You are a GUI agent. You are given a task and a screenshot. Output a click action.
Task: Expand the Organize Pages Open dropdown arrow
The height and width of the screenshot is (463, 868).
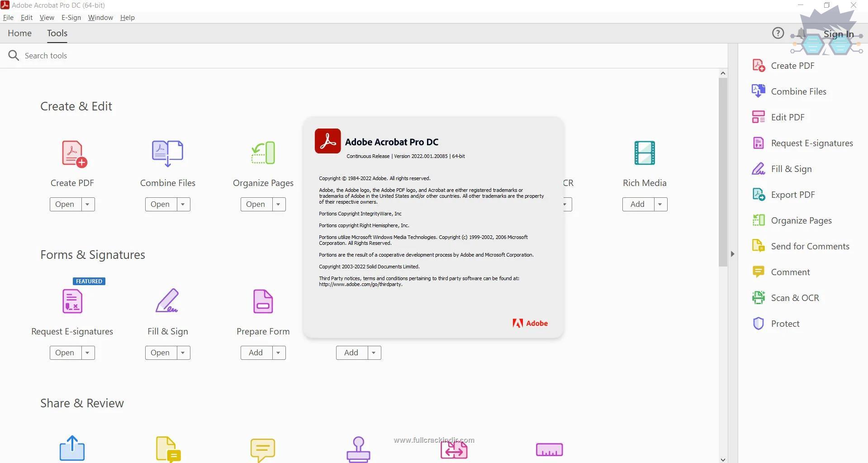point(279,204)
